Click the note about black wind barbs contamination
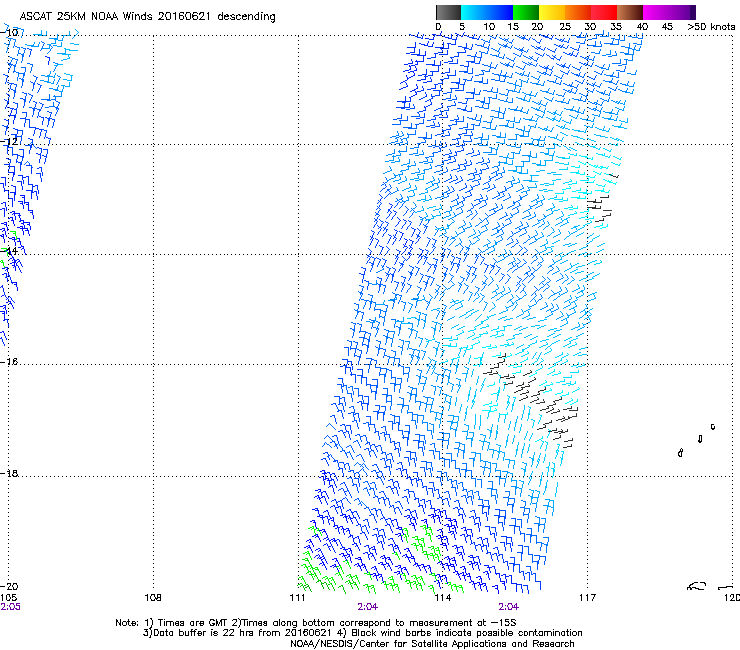 click(x=461, y=633)
